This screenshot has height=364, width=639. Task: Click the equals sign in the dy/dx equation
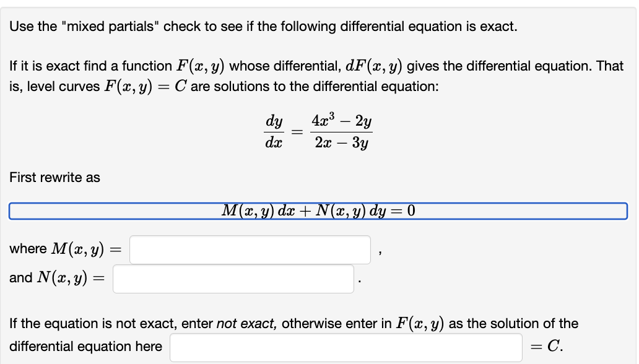pyautogui.click(x=297, y=132)
